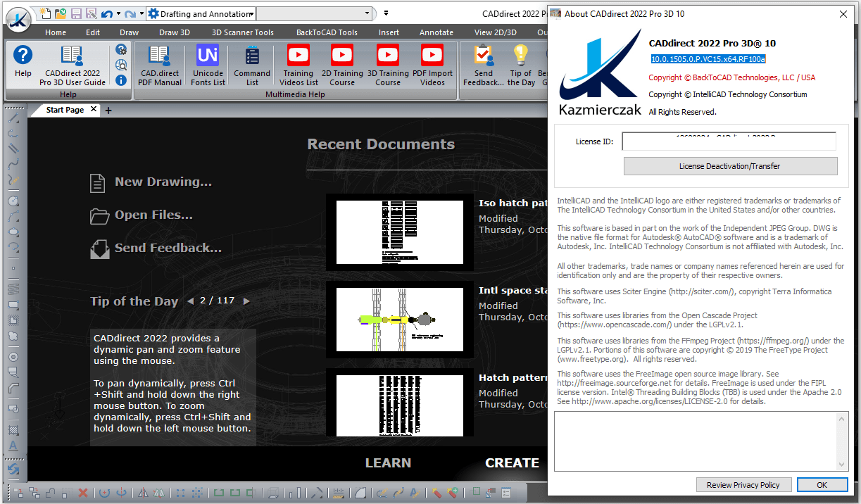The height and width of the screenshot is (504, 861).
Task: Switch to the Annotate ribbon tab
Action: click(436, 32)
